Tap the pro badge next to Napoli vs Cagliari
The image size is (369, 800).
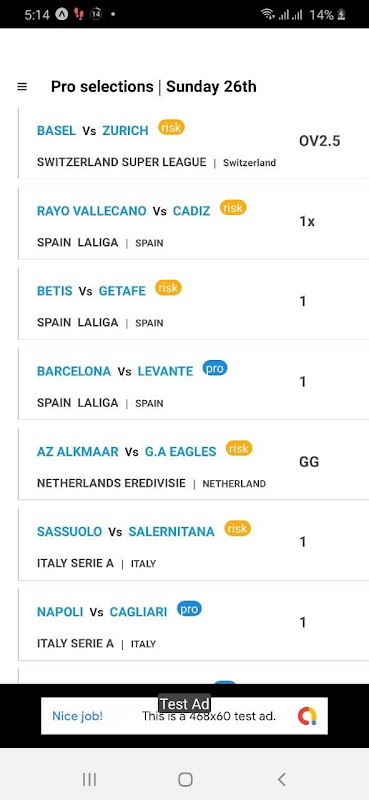[189, 609]
